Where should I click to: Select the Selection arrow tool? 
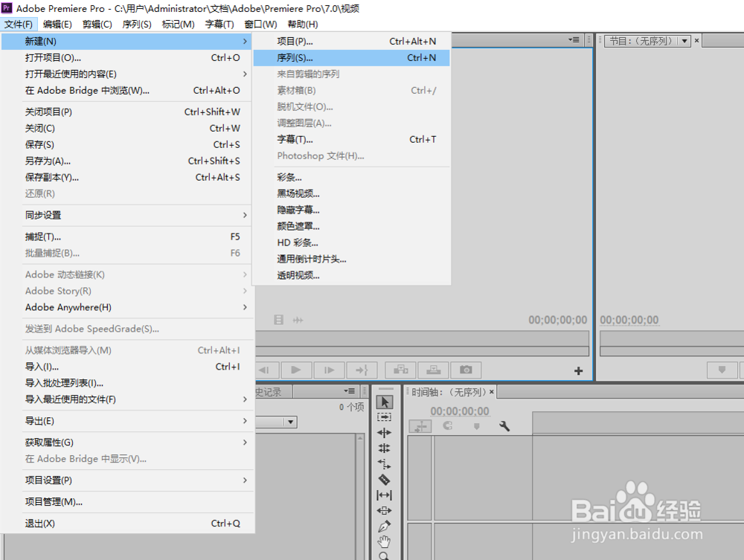(x=385, y=402)
